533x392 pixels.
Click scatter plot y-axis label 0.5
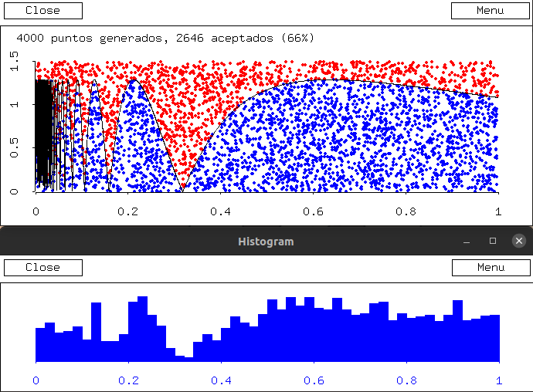tap(14, 147)
